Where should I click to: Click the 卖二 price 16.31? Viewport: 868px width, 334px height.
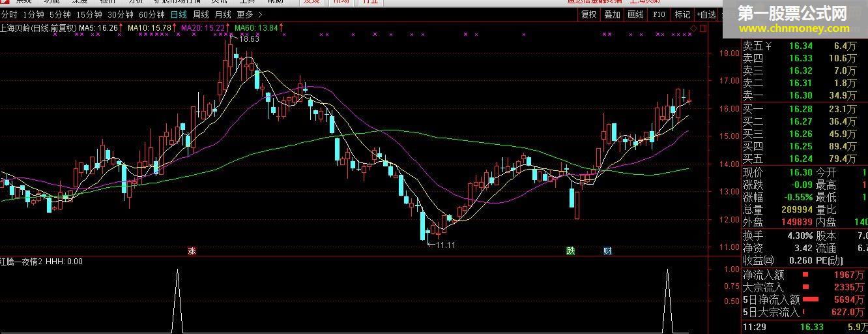(801, 83)
